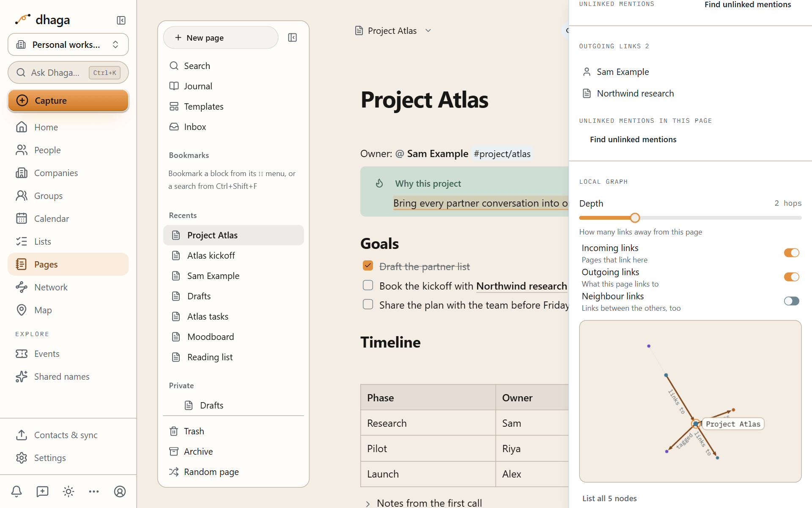The image size is (812, 508).
Task: Open notifications bell icon
Action: click(16, 491)
